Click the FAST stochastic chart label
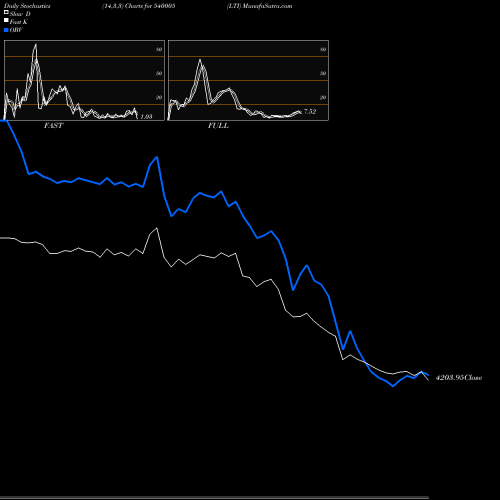 pos(53,126)
